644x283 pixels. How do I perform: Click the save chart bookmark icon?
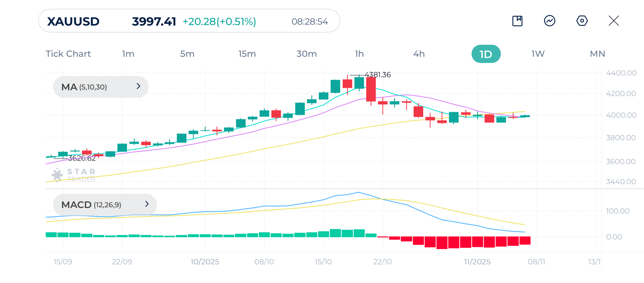517,21
